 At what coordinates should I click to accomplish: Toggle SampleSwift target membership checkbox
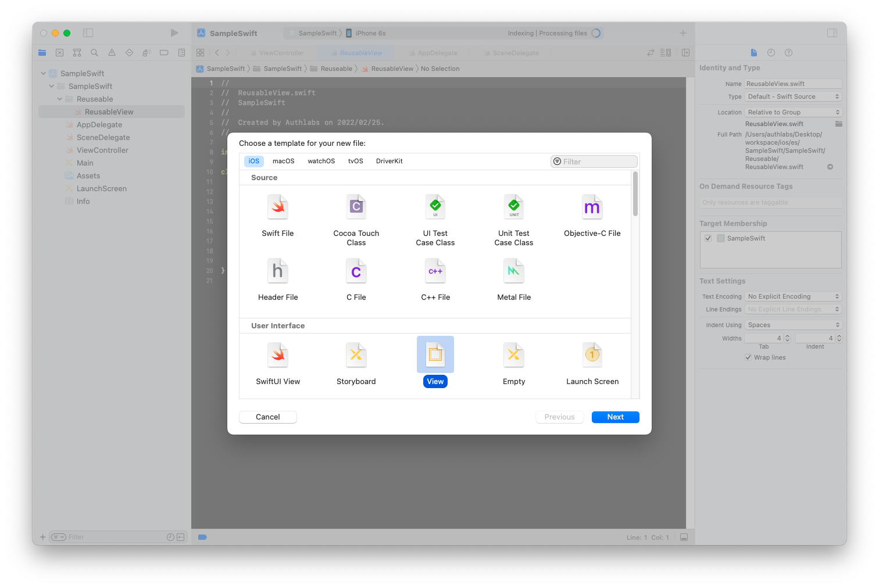pyautogui.click(x=708, y=238)
